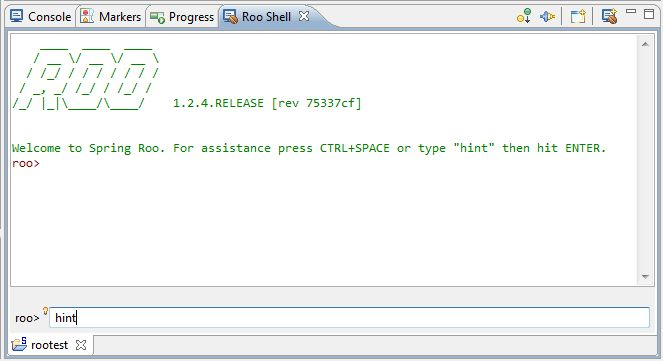
Task: Select the Roo Shell tab
Action: (x=266, y=16)
